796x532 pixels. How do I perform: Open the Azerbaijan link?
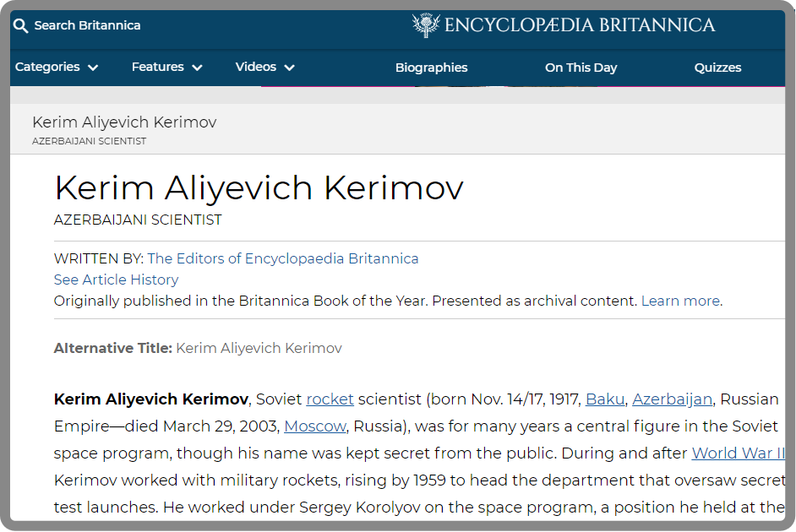tap(672, 399)
